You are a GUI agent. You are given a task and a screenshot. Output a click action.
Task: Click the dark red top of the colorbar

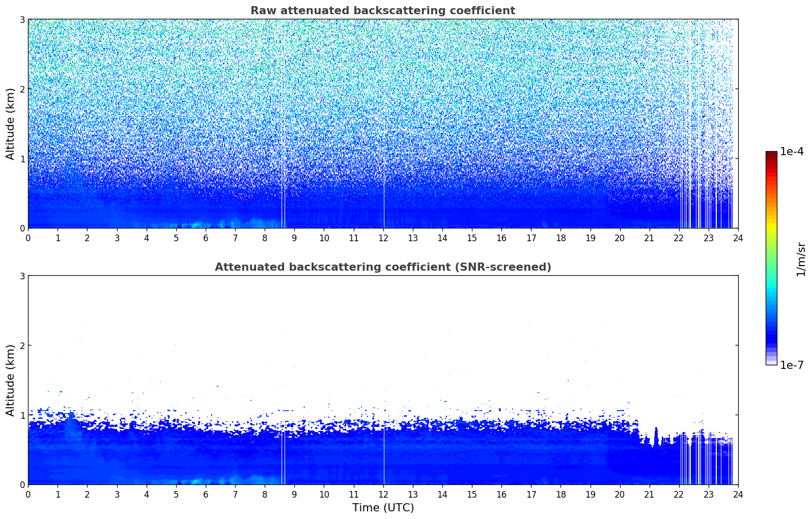(771, 155)
